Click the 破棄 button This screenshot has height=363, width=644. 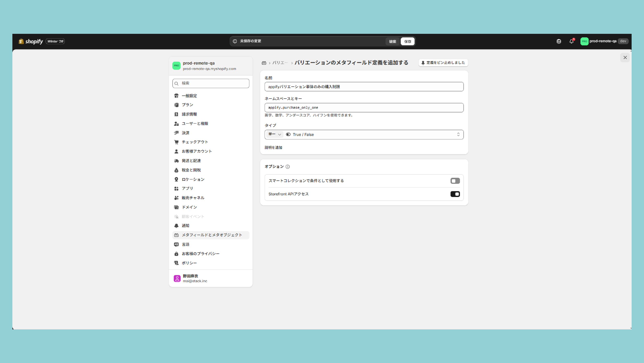point(393,41)
